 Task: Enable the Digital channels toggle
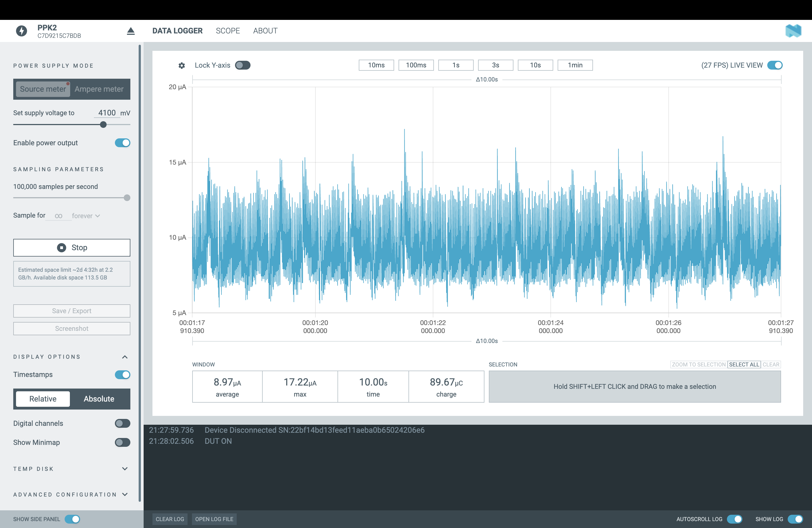[x=122, y=423]
